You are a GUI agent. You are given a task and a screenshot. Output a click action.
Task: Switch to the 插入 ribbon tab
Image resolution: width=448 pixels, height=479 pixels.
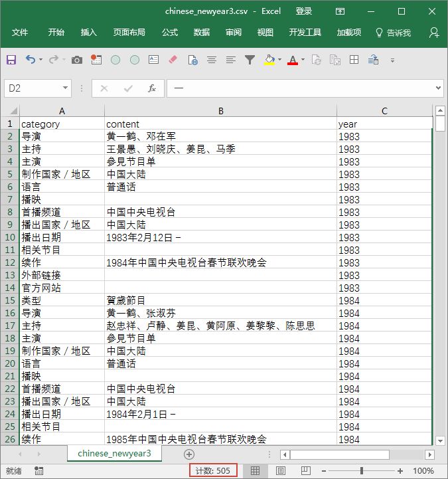coord(88,33)
